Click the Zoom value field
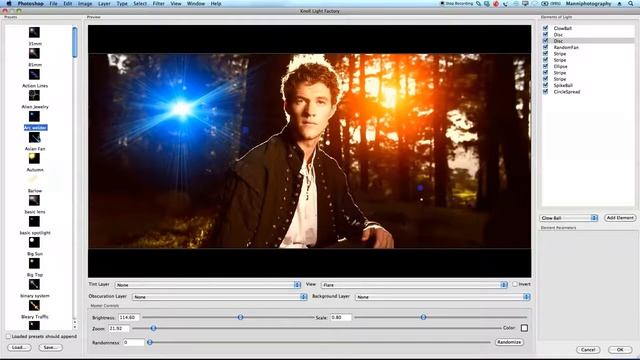Viewport: 640px width, 360px height. 119,328
